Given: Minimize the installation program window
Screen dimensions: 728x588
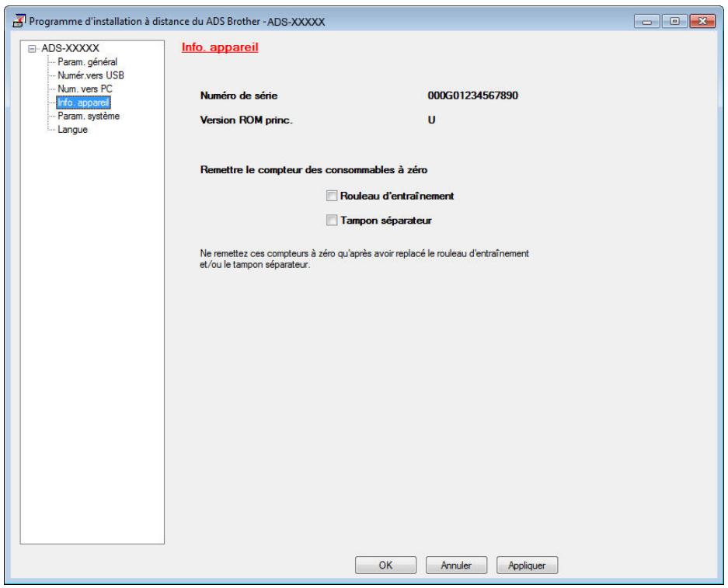Looking at the screenshot, I should [x=646, y=21].
